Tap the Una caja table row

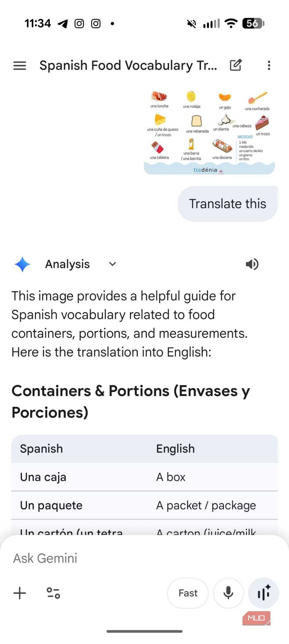tap(144, 477)
